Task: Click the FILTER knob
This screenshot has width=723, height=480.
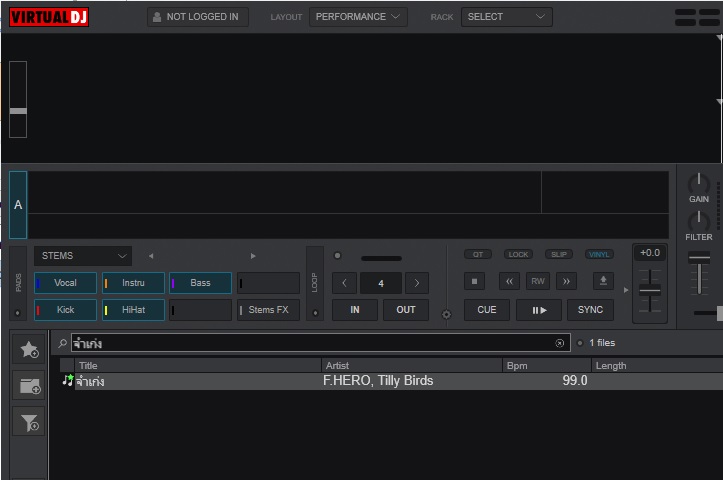Action: coord(699,221)
